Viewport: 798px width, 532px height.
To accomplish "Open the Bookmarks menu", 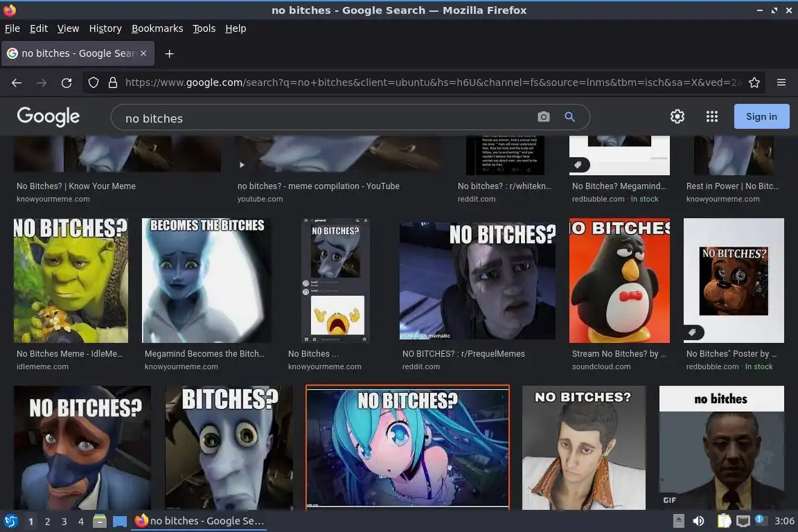I will point(157,28).
